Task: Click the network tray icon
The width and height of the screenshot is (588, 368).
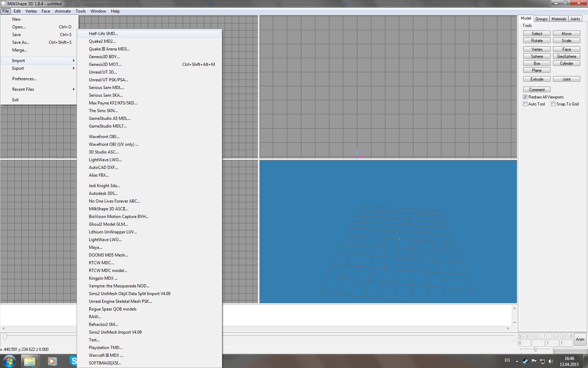Action: tap(542, 361)
